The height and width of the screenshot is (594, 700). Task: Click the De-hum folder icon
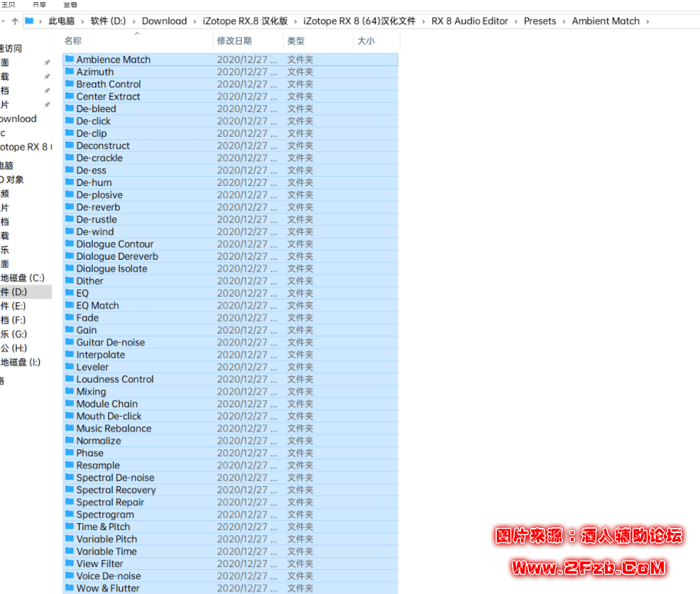coord(69,182)
